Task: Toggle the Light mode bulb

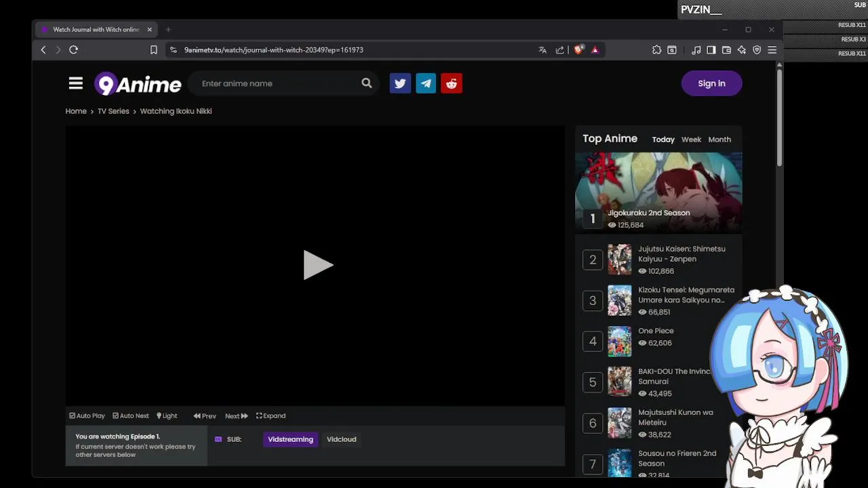Action: [167, 416]
